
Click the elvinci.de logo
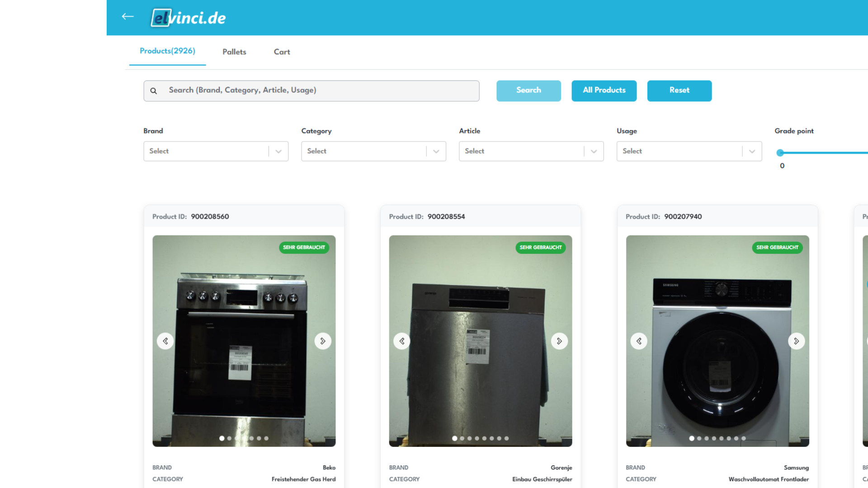pos(189,18)
